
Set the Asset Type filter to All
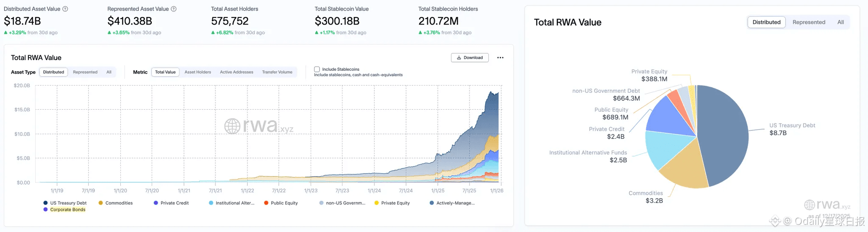pyautogui.click(x=109, y=72)
